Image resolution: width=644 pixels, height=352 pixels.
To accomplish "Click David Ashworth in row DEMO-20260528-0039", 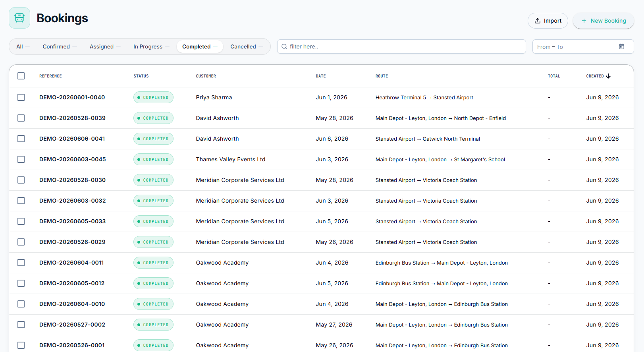I will (x=217, y=118).
